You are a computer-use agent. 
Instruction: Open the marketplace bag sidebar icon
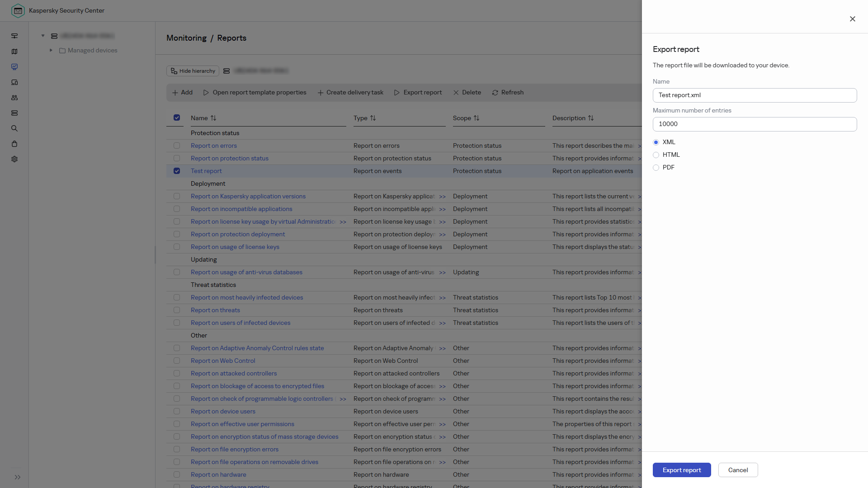coord(14,144)
